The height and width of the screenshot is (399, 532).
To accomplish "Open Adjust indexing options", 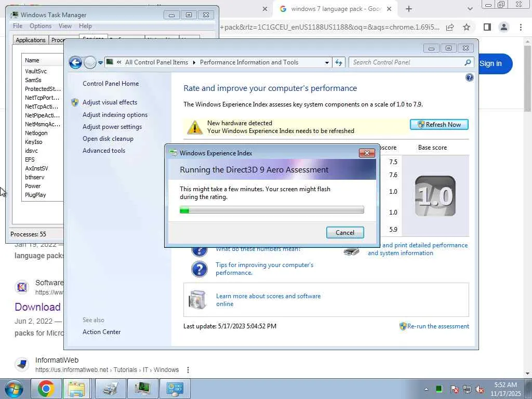I will 115,115.
